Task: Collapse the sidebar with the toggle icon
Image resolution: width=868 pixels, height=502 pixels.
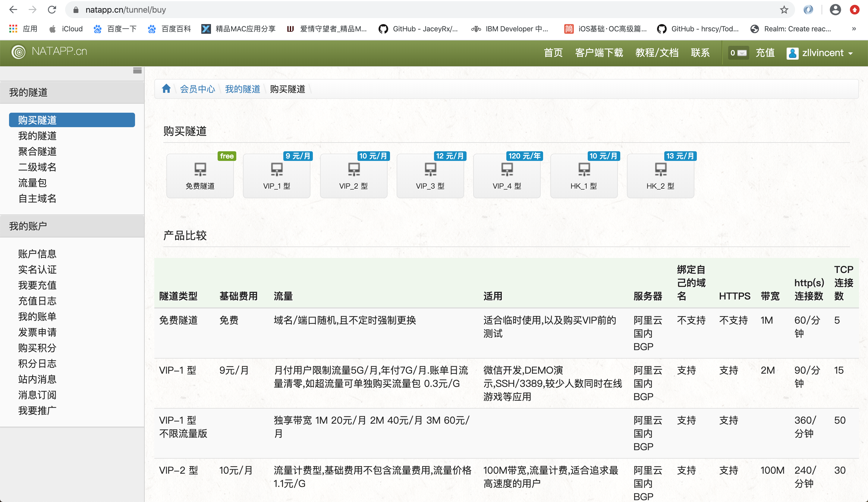Action: pos(137,71)
